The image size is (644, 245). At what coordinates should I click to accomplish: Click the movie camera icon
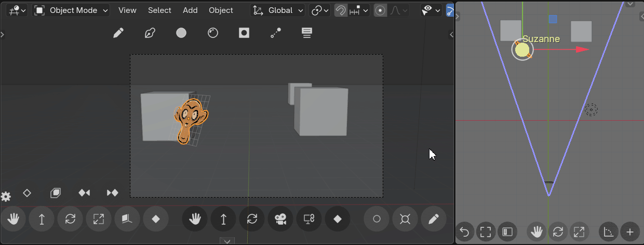tap(280, 220)
